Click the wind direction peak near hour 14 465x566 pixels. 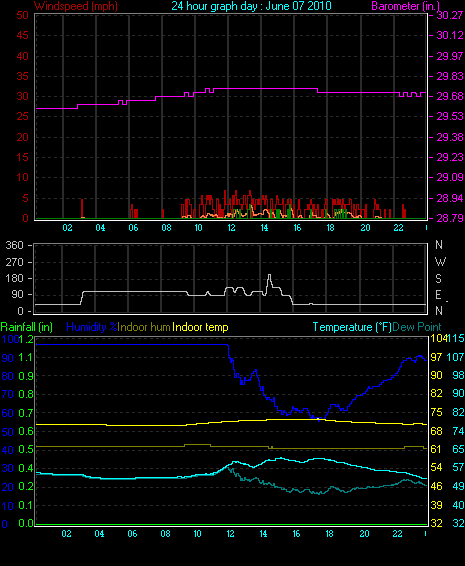[x=269, y=276]
